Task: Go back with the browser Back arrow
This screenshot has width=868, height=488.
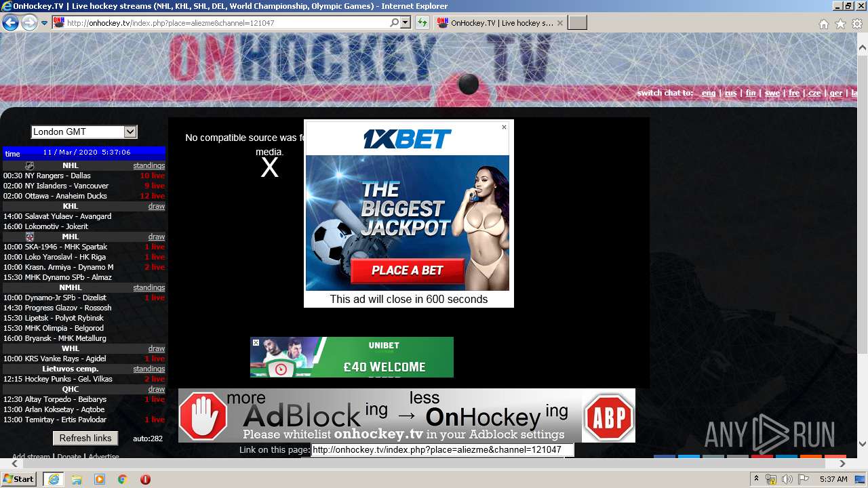Action: coord(10,23)
